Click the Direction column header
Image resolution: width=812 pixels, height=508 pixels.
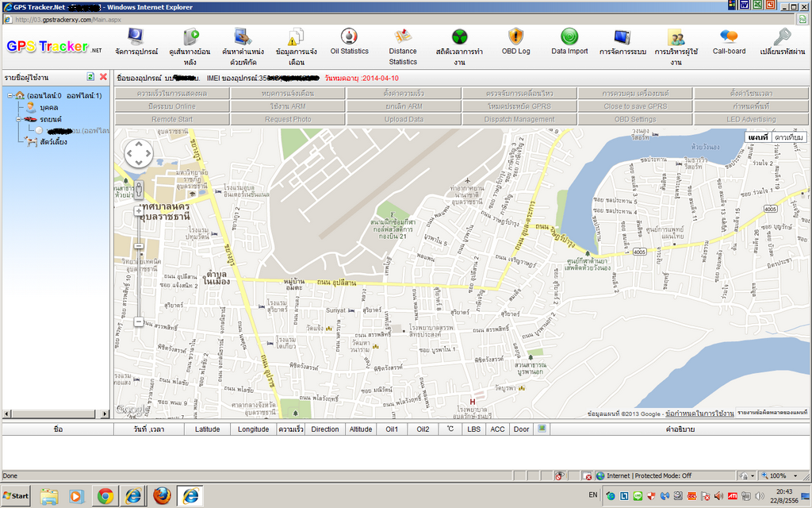pos(324,429)
